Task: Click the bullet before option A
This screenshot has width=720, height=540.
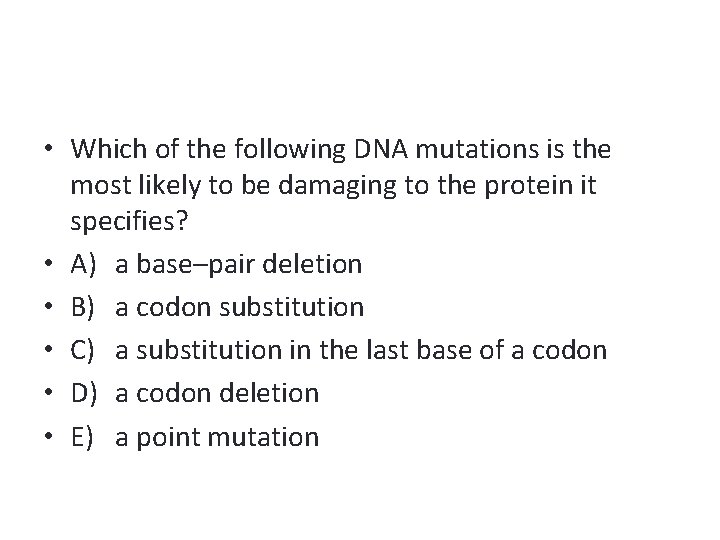Action: 49,265
